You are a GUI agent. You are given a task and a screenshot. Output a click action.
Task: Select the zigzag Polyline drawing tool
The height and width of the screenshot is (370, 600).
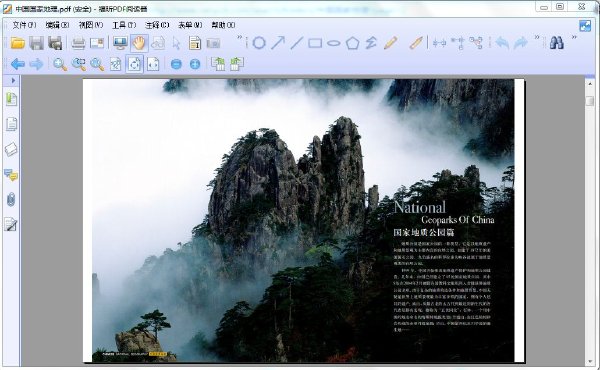tap(371, 42)
